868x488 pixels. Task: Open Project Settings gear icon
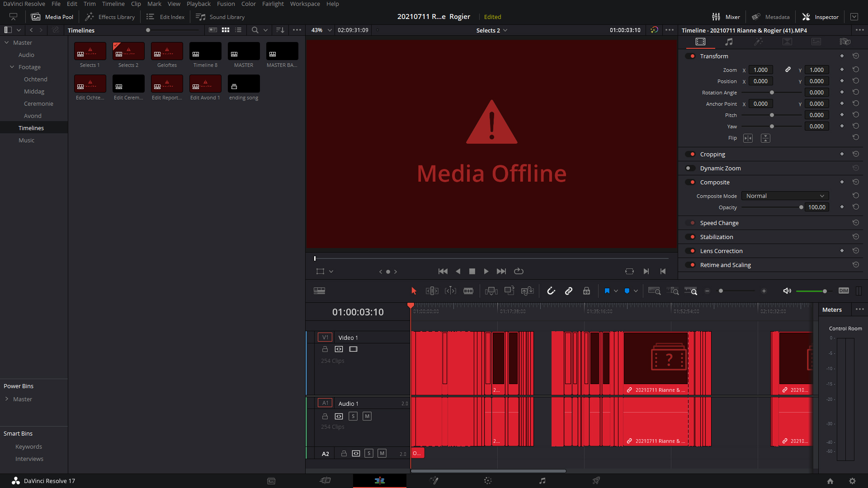pos(852,481)
